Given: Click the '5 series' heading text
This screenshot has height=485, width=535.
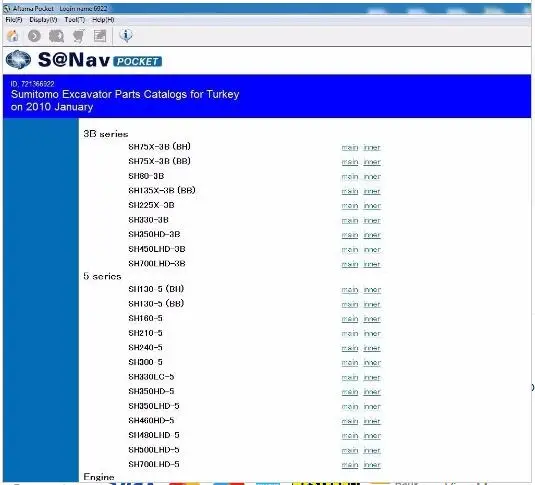Looking at the screenshot, I should click(x=102, y=276).
